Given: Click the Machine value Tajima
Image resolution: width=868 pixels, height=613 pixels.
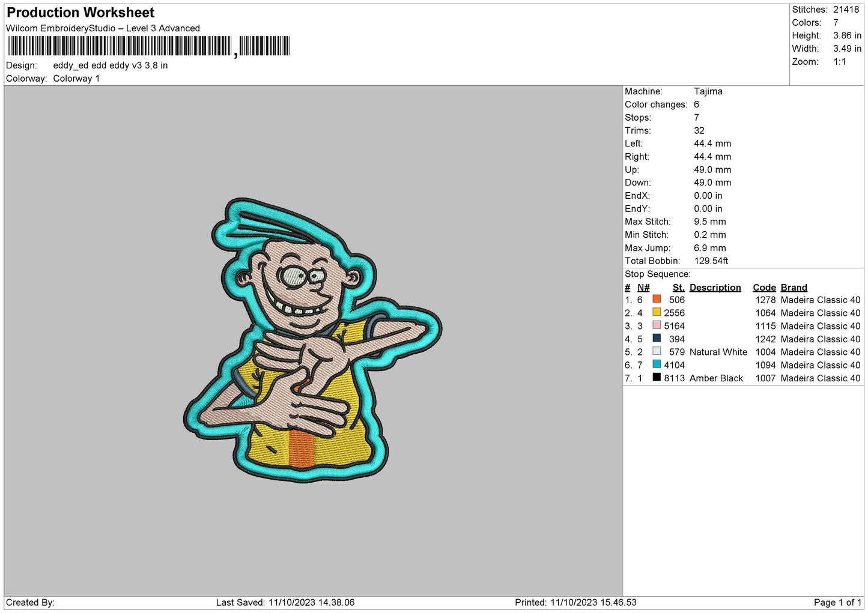Looking at the screenshot, I should 708,91.
